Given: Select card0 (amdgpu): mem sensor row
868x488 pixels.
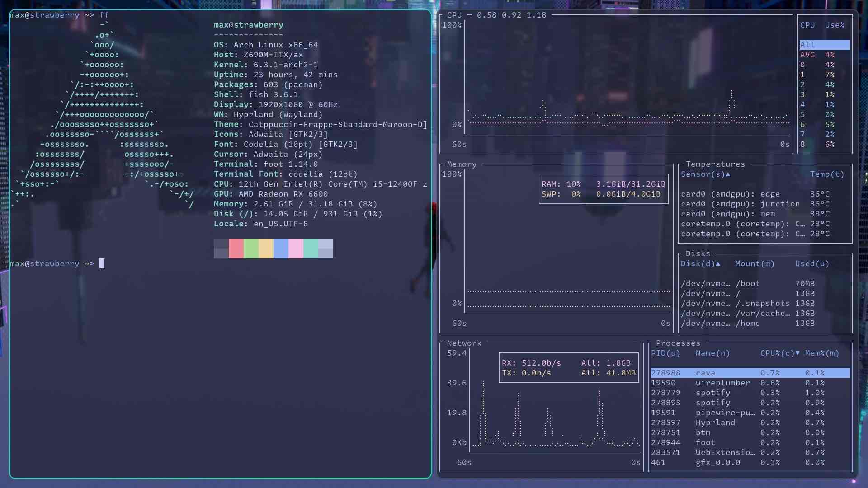Looking at the screenshot, I should pyautogui.click(x=765, y=214).
